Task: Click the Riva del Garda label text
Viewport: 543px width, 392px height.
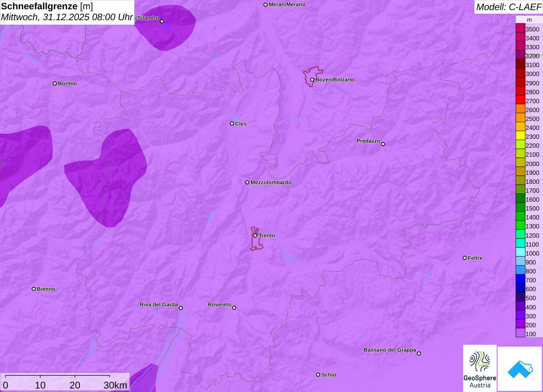Action: tap(159, 304)
